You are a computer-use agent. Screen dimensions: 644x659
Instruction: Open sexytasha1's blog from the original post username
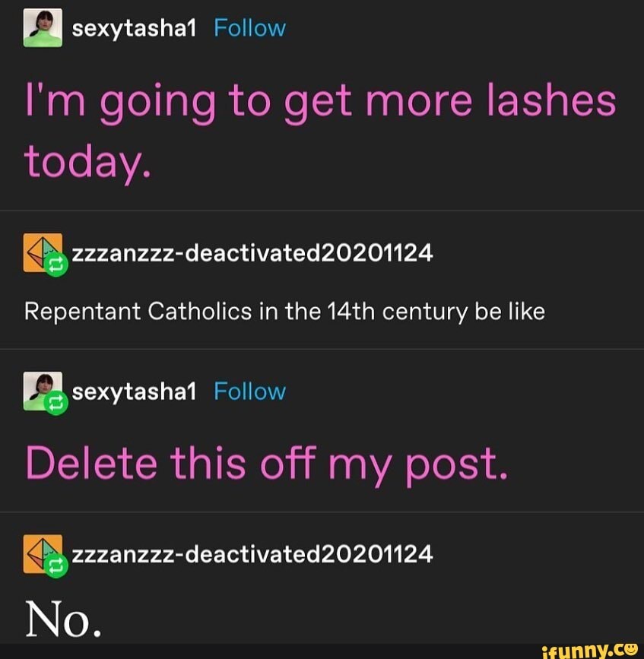coord(134,29)
